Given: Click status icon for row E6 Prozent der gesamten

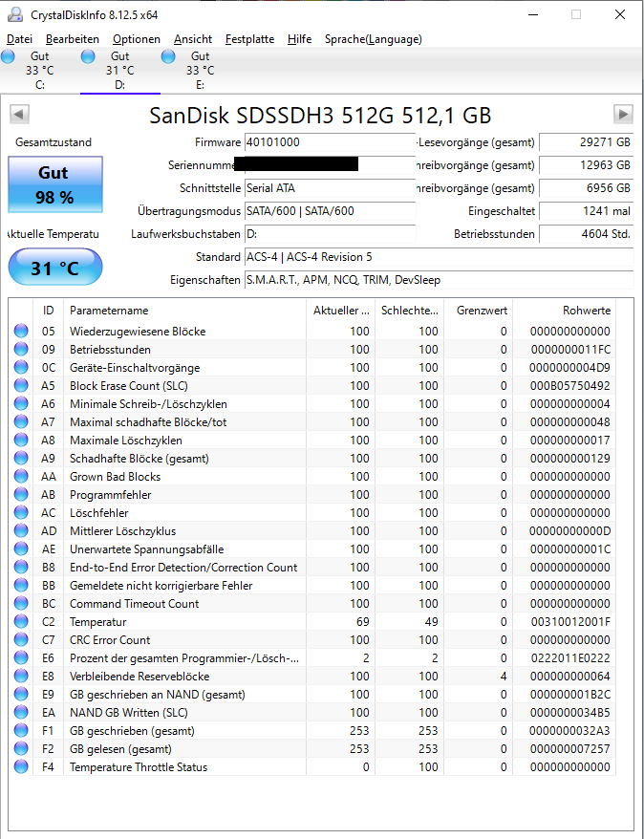Looking at the screenshot, I should click(x=21, y=658).
